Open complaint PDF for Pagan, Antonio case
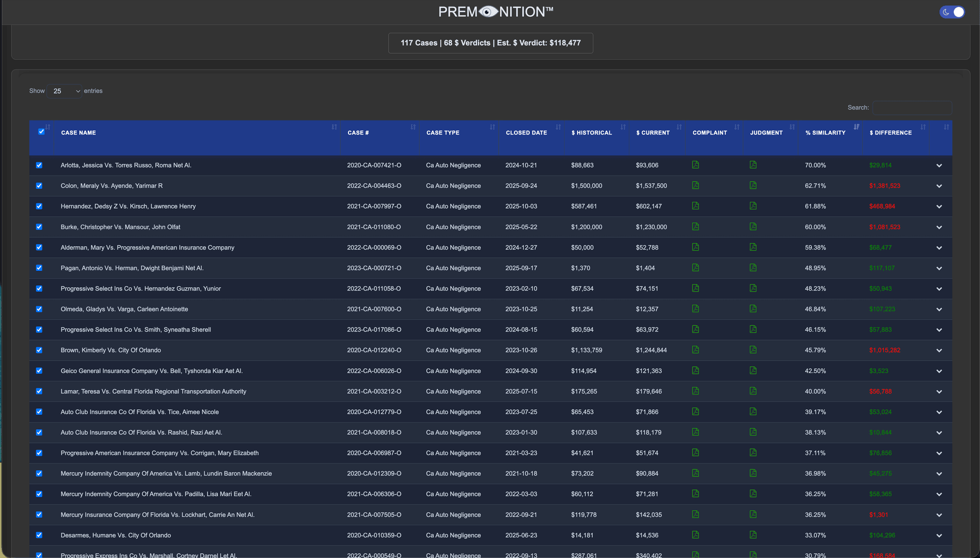This screenshot has width=980, height=558. (x=695, y=268)
